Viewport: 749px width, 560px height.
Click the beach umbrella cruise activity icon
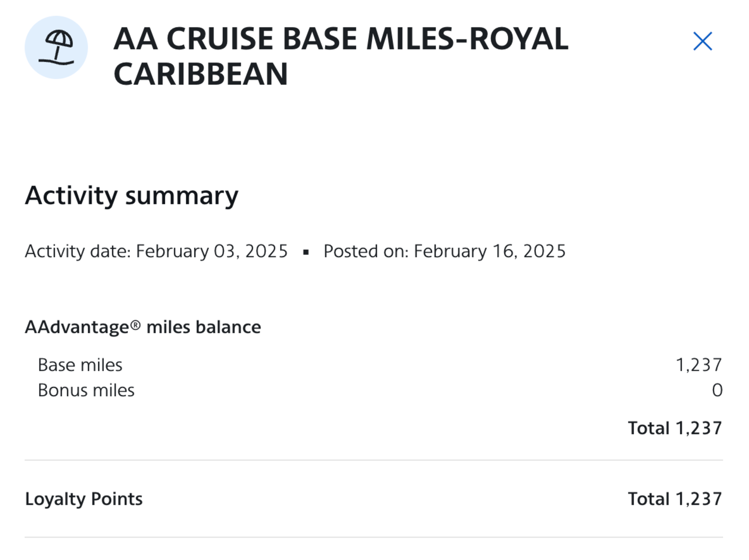57,48
